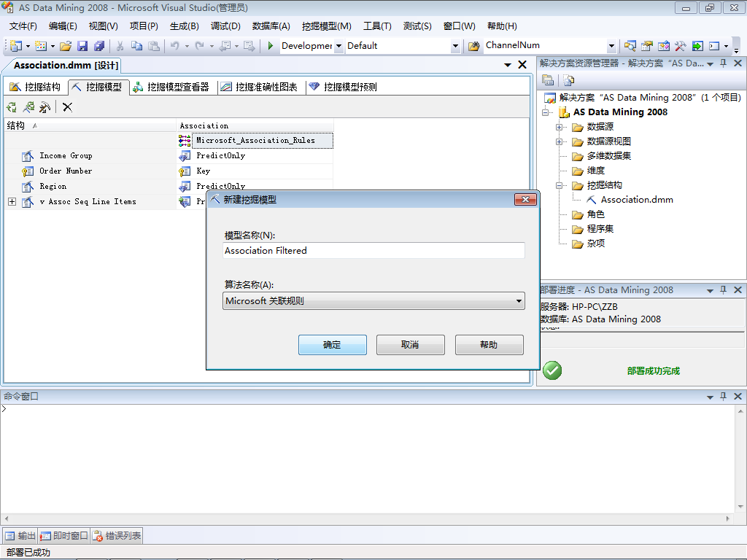Image resolution: width=747 pixels, height=560 pixels.
Task: Switch to the 挖掘准确性图表 tab
Action: [259, 87]
